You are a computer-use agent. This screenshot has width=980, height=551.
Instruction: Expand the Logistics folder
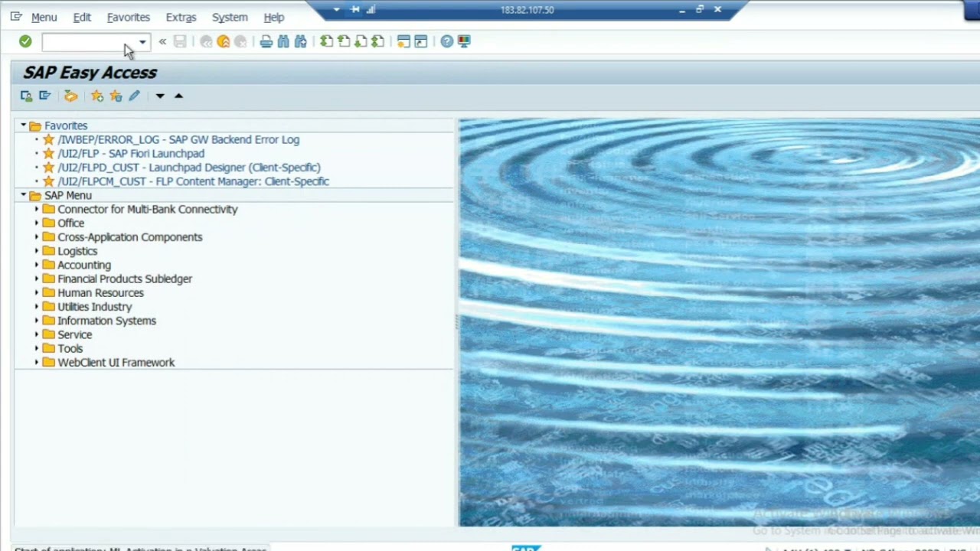(36, 251)
